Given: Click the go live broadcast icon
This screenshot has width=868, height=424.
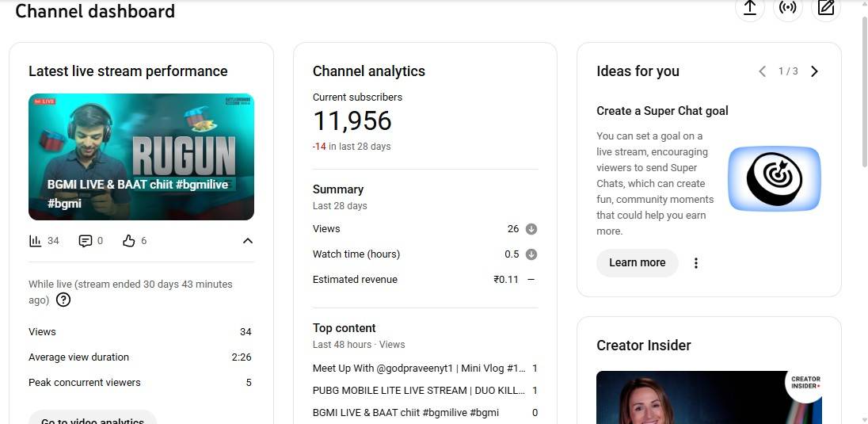Looking at the screenshot, I should pyautogui.click(x=787, y=8).
